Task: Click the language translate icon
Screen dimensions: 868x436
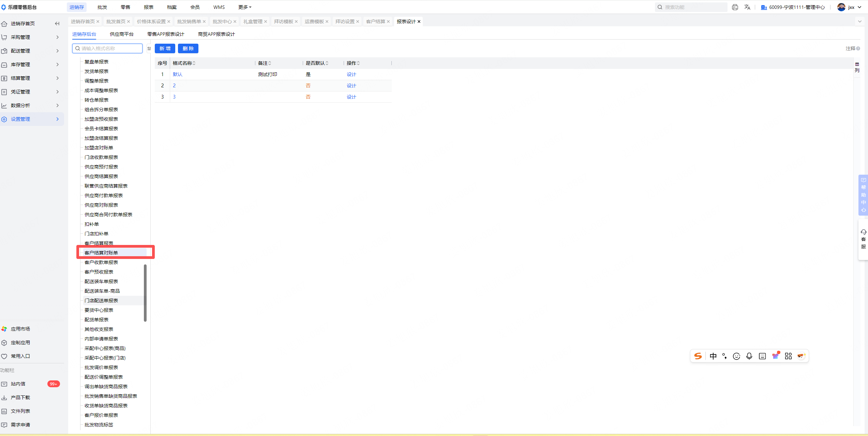Action: 747,7
